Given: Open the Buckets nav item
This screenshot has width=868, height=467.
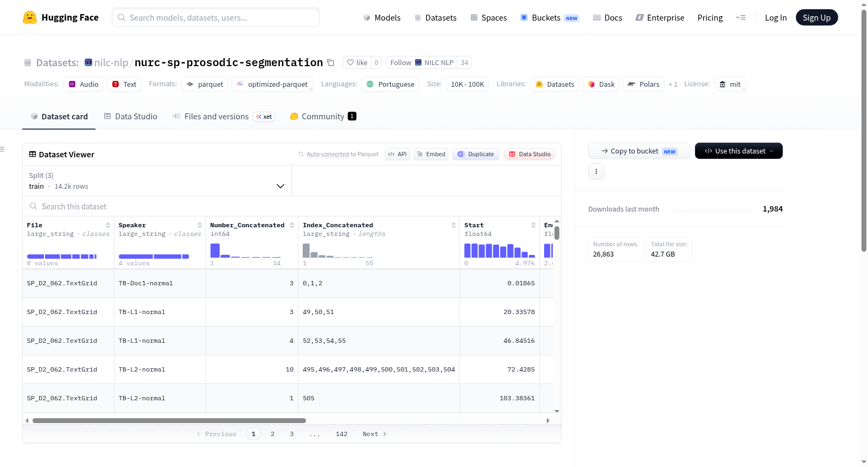Looking at the screenshot, I should point(550,17).
